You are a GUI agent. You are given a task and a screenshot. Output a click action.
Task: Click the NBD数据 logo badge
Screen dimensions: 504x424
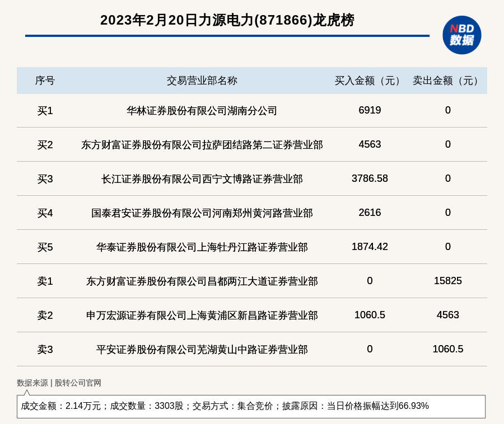[x=461, y=35]
